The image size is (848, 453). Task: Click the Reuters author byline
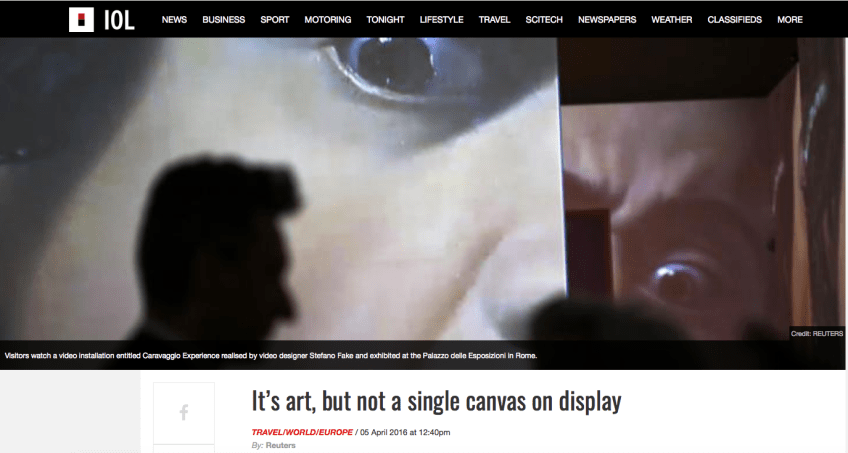[280, 446]
